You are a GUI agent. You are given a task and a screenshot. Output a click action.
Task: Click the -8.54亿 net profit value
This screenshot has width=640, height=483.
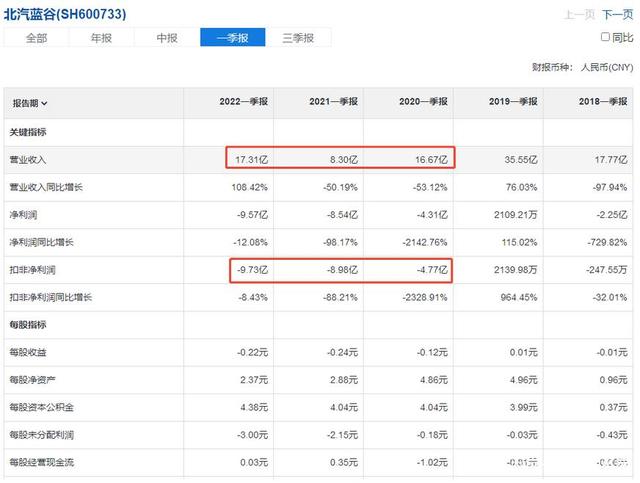(x=342, y=215)
